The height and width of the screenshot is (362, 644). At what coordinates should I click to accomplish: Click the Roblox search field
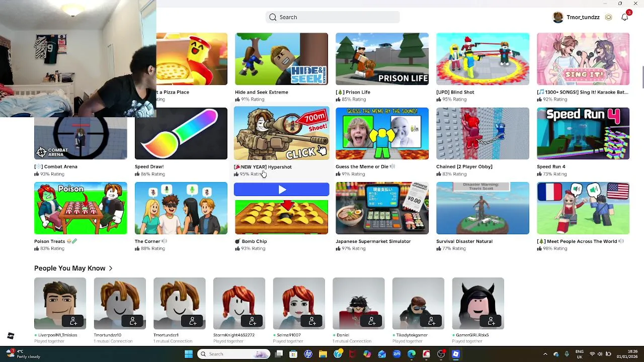click(333, 17)
